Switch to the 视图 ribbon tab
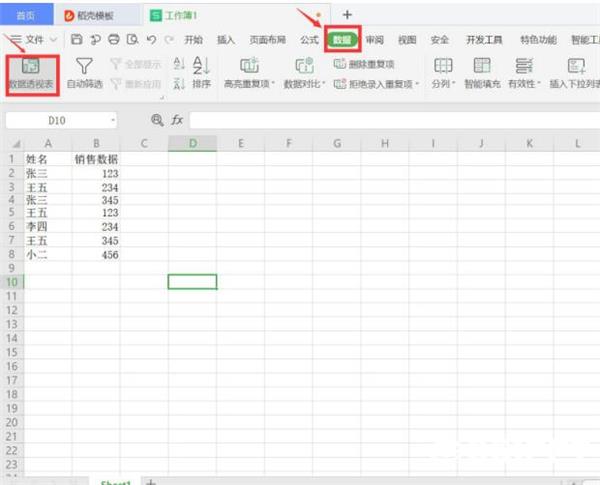This screenshot has height=485, width=600. [407, 39]
